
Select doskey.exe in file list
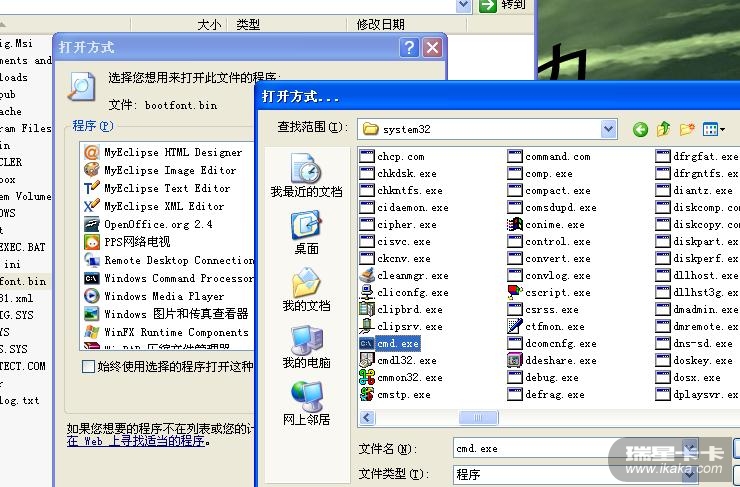pyautogui.click(x=694, y=360)
